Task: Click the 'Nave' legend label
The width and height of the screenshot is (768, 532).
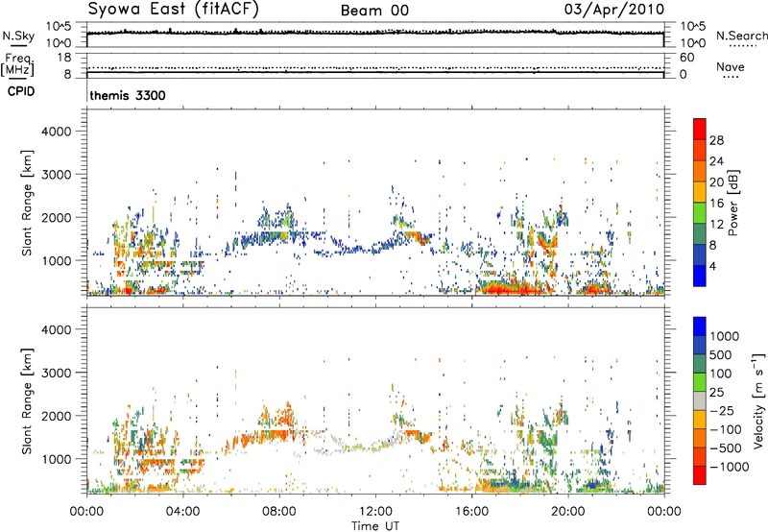Action: point(730,66)
